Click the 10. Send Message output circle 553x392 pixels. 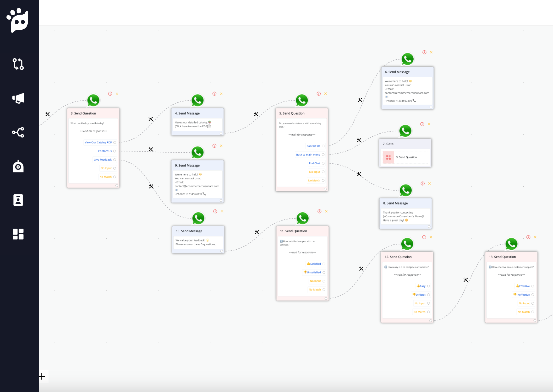222,251
